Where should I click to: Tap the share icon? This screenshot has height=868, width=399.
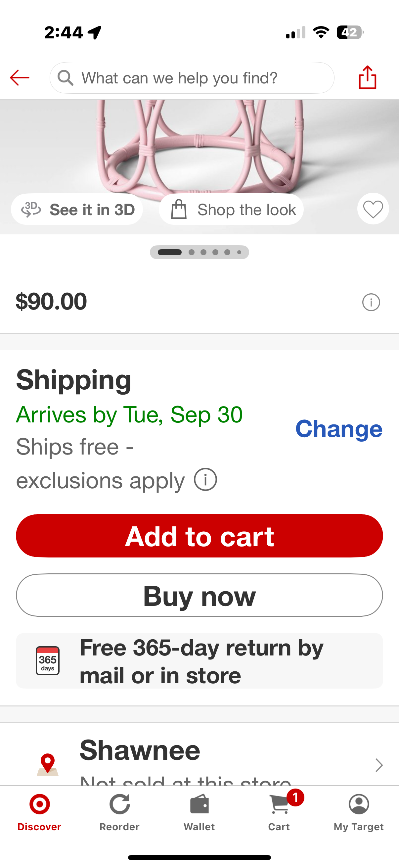click(x=367, y=77)
